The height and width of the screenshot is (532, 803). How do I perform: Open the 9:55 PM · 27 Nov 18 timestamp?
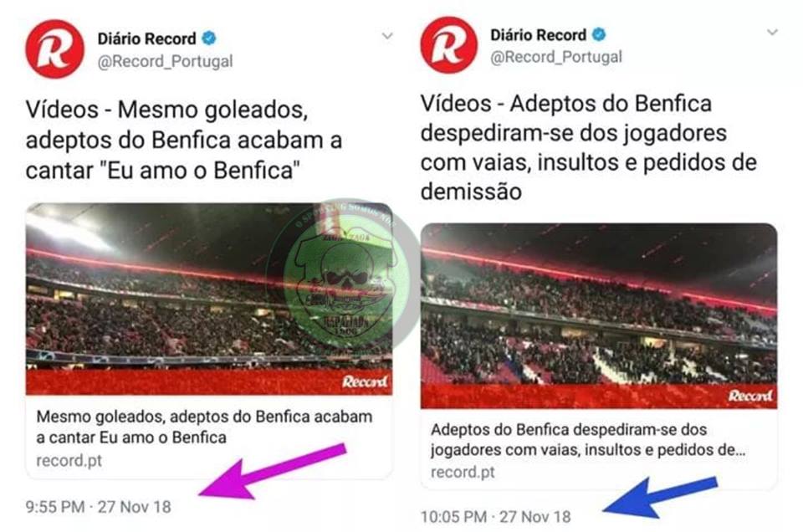coord(99,507)
